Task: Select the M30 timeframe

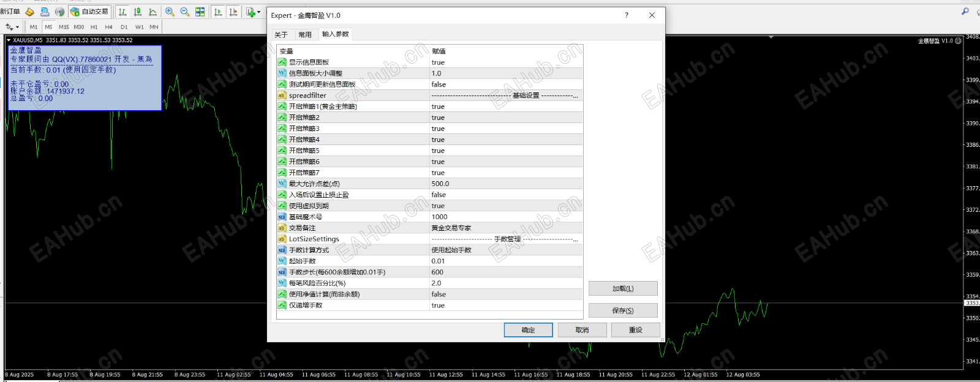Action: tap(79, 27)
